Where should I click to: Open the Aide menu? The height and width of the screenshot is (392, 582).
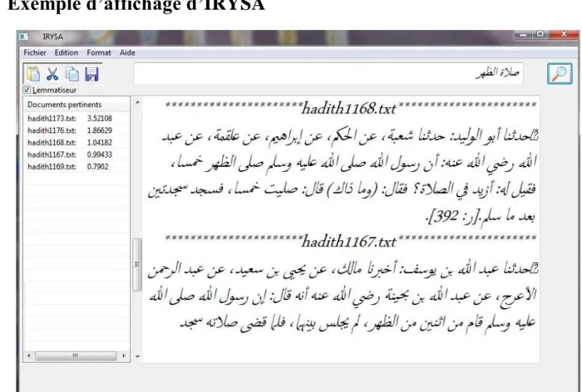tap(127, 52)
